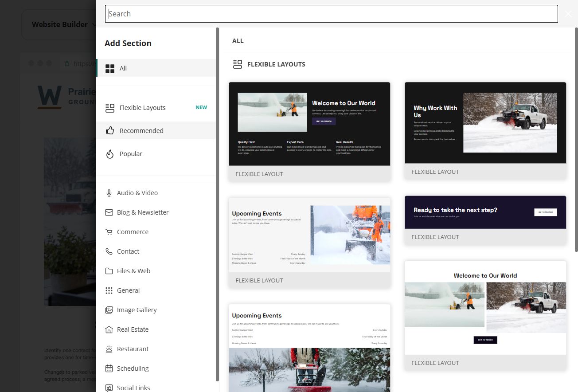The image size is (578, 392).
Task: Open the Commerce category
Action: tap(156, 232)
